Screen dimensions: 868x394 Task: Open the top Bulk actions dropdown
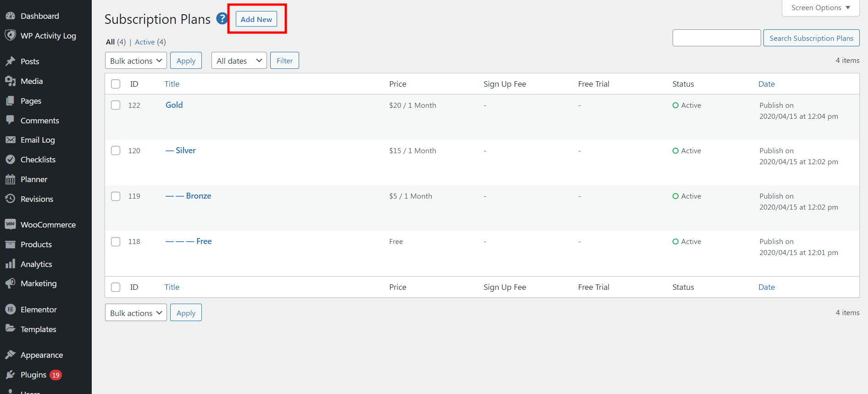pyautogui.click(x=136, y=61)
